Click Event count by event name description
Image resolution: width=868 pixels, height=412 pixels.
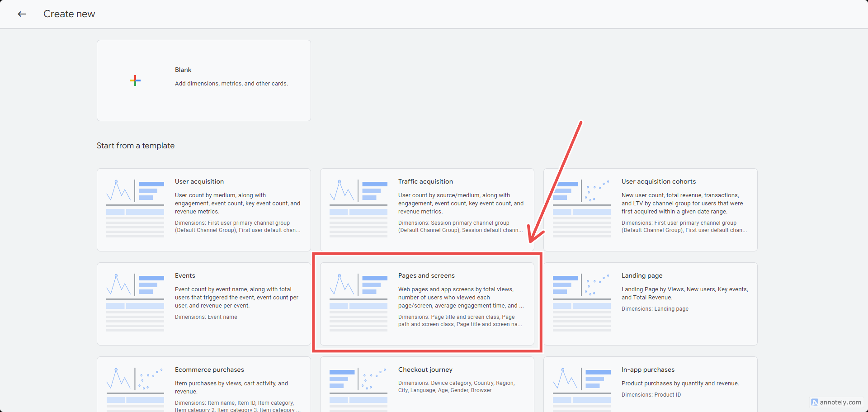click(237, 298)
